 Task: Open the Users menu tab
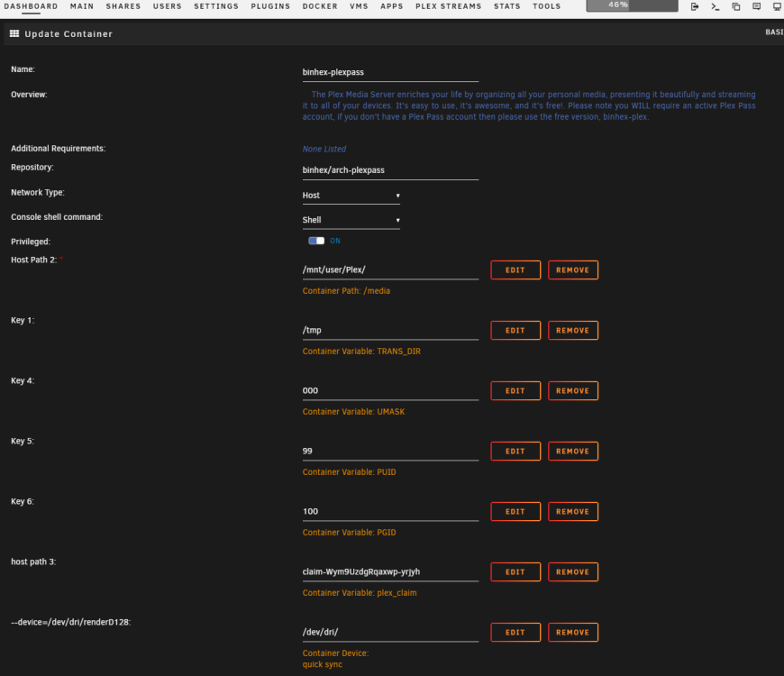point(167,6)
